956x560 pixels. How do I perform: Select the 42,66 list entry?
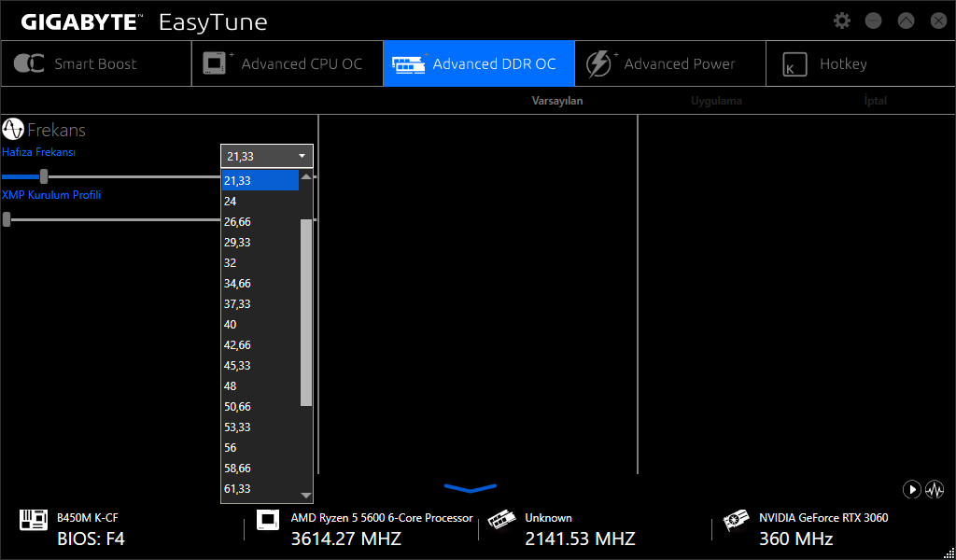coord(260,345)
